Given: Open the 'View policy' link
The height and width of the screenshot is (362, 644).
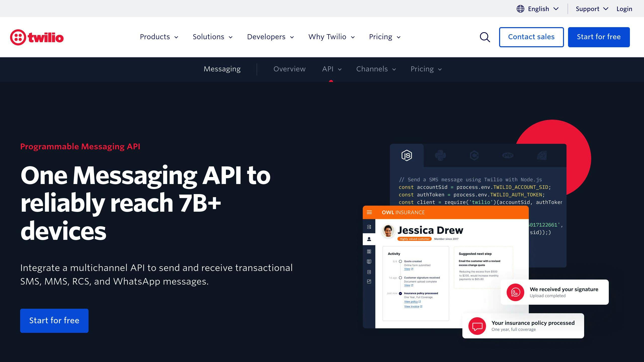Looking at the screenshot, I should 411,301.
